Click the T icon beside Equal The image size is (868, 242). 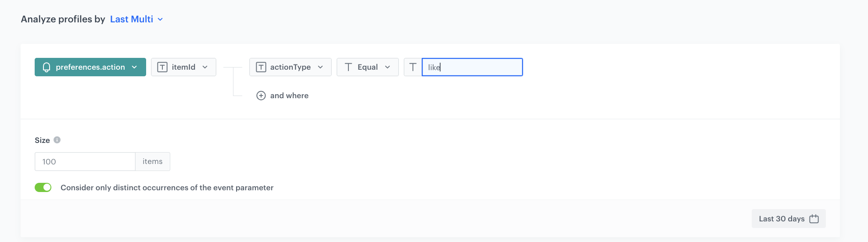[x=348, y=67]
